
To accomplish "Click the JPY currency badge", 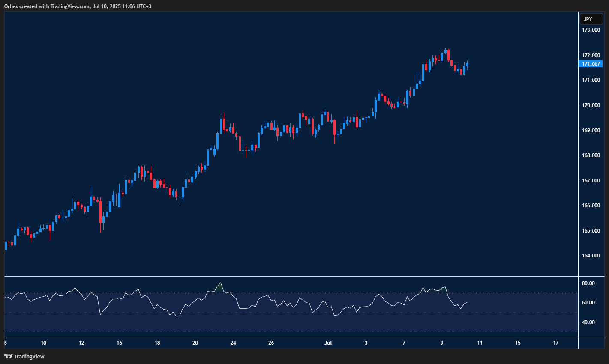I will pyautogui.click(x=591, y=19).
